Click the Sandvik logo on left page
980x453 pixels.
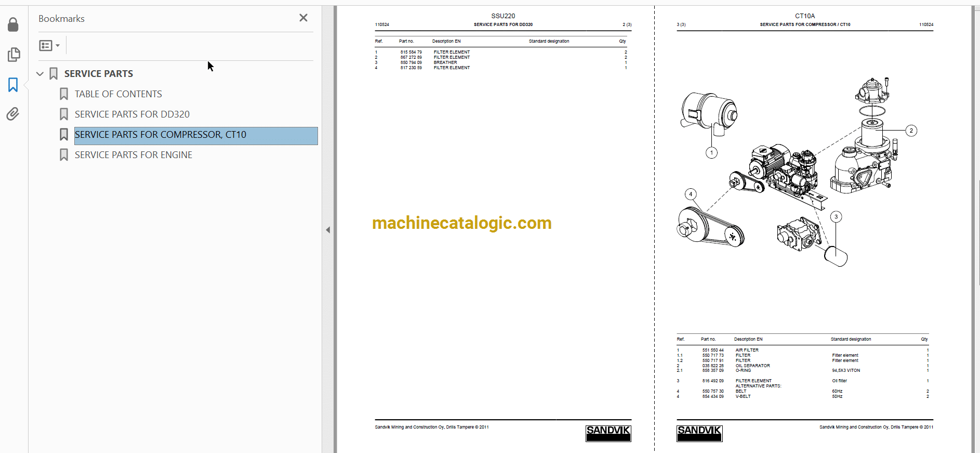coord(608,433)
